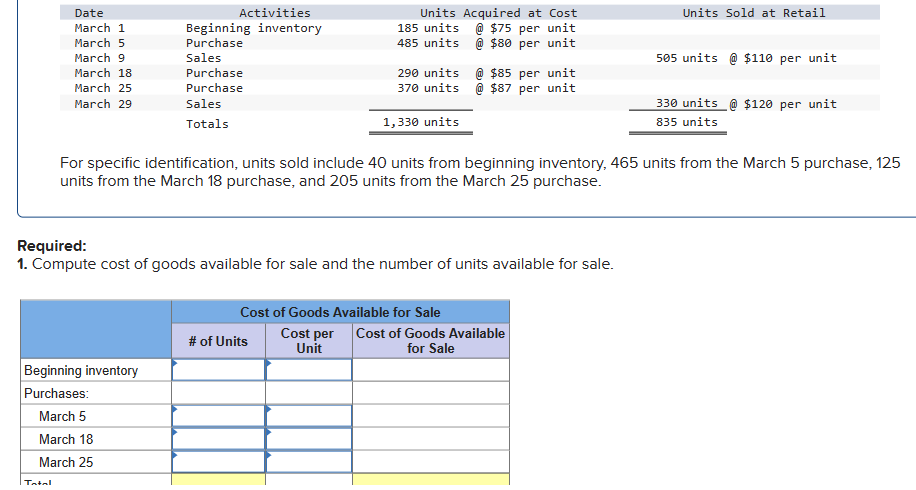Click the 'Cost of Goods Available for Sale' main header
The height and width of the screenshot is (490, 916).
(340, 312)
